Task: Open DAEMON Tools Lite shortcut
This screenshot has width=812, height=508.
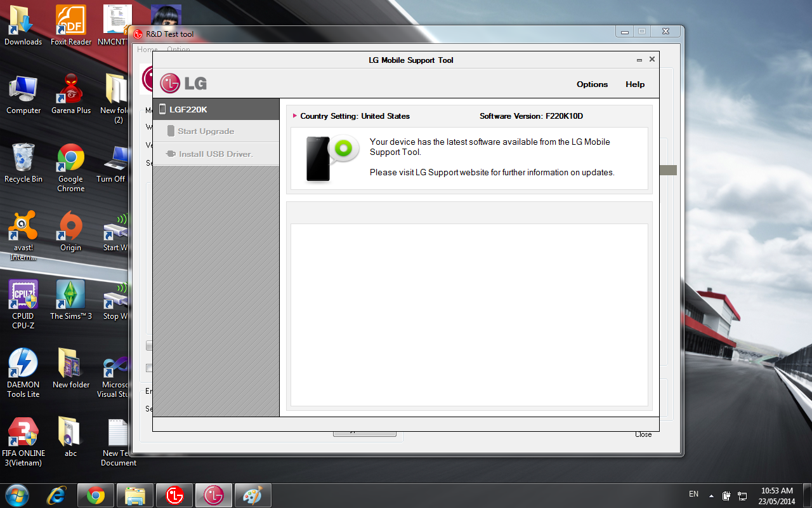Action: click(x=23, y=373)
